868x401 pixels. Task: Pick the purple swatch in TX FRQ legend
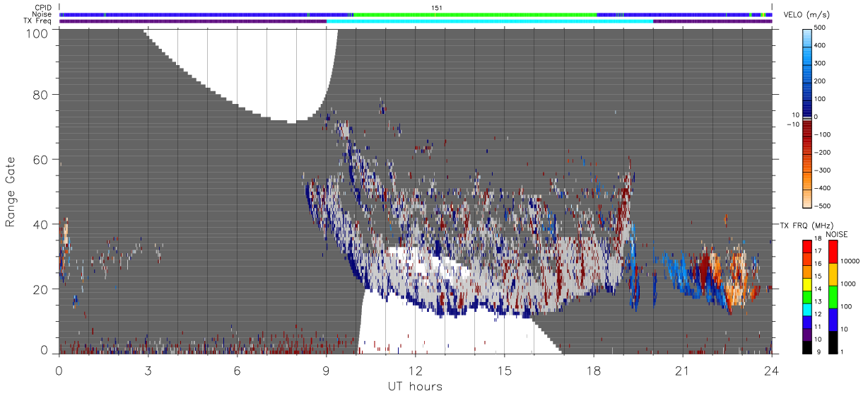pyautogui.click(x=807, y=335)
